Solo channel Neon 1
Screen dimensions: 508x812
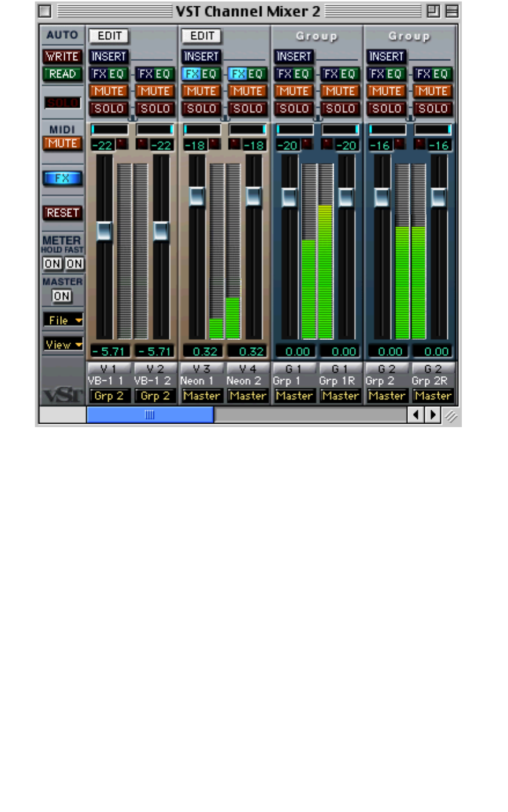[x=201, y=109]
